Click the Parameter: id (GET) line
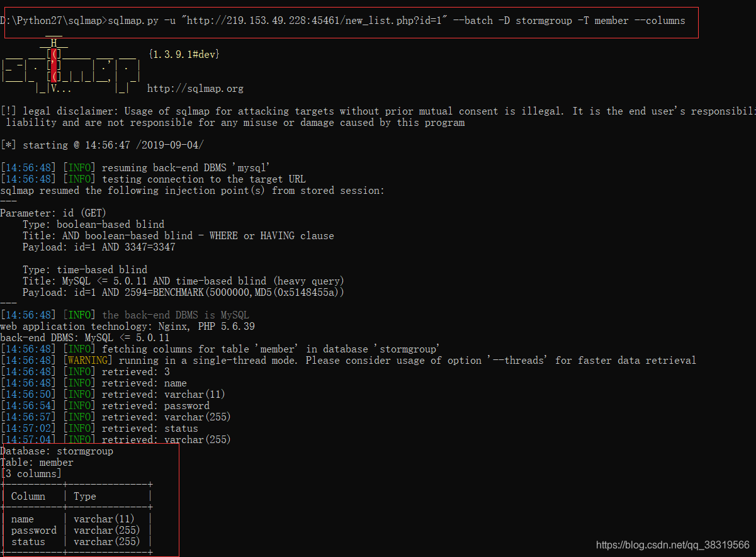 (54, 213)
